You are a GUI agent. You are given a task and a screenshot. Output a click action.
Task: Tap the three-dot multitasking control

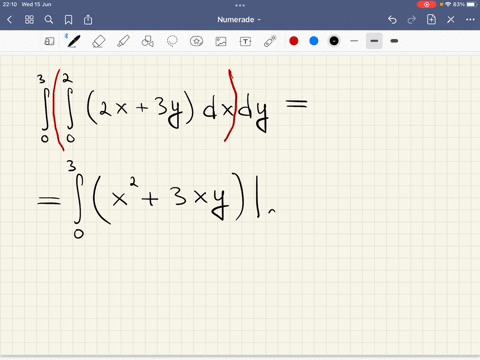click(x=240, y=5)
